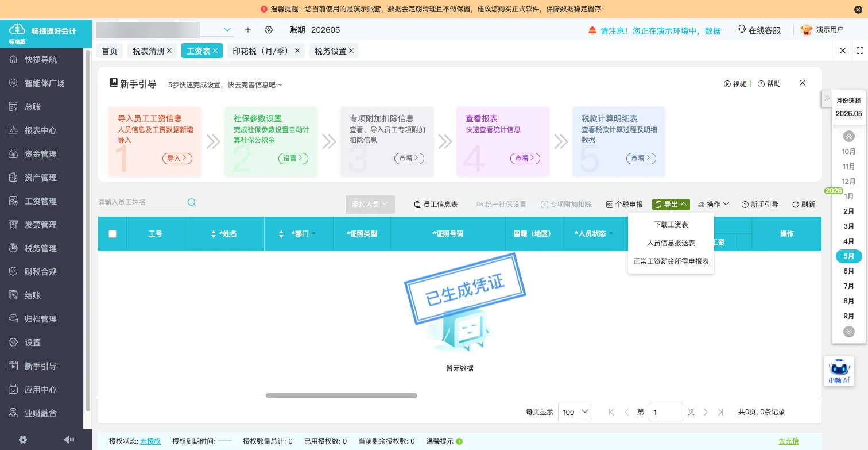Choose 下载工资表 from the export menu
The height and width of the screenshot is (450, 868).
pyautogui.click(x=671, y=225)
